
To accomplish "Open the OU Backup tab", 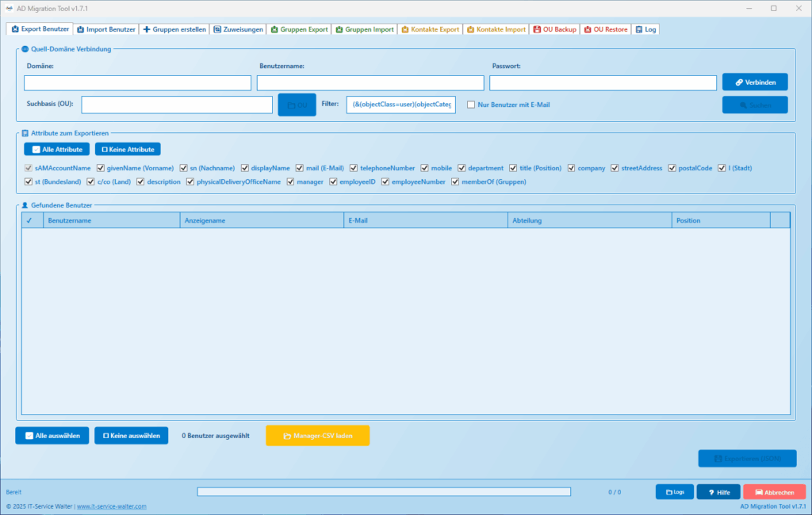I will point(554,29).
